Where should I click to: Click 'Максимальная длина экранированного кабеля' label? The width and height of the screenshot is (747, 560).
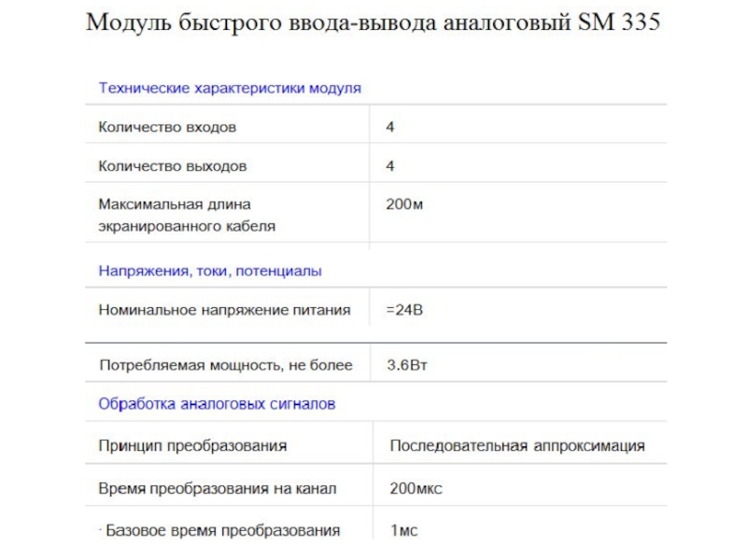[x=187, y=215]
